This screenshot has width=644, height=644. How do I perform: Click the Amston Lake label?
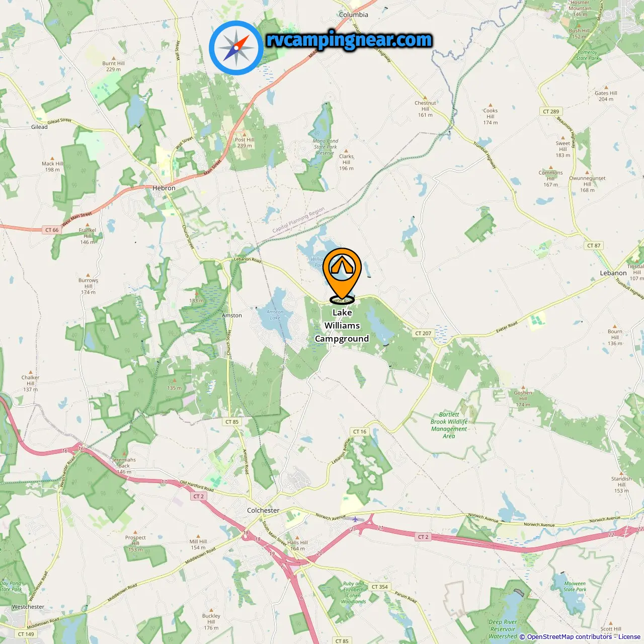pos(275,315)
